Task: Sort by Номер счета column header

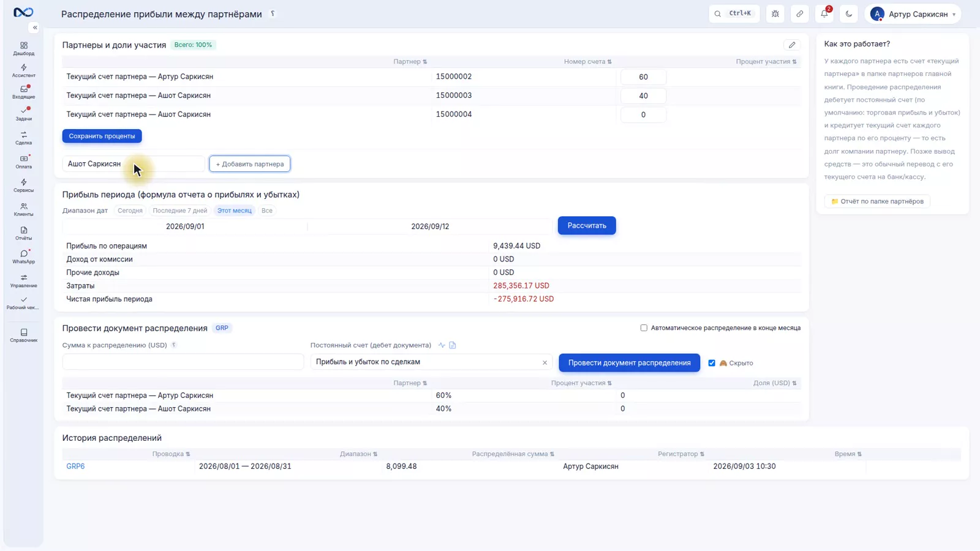Action: pos(588,62)
